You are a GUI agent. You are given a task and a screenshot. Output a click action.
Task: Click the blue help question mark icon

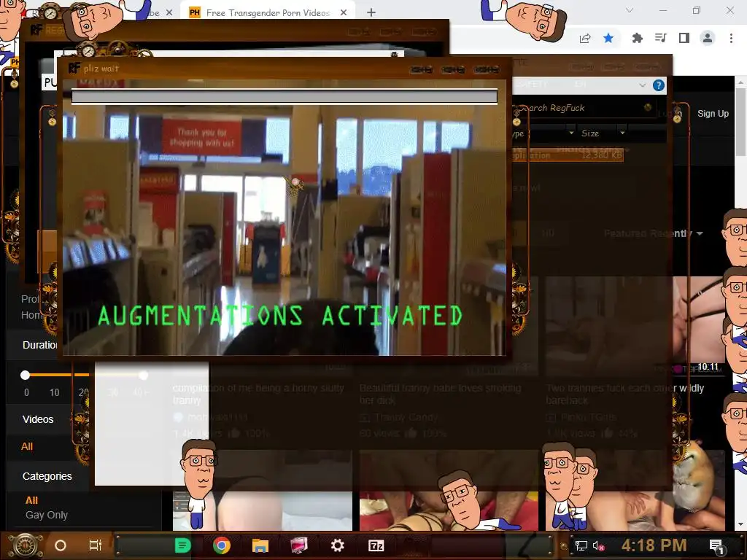659,85
